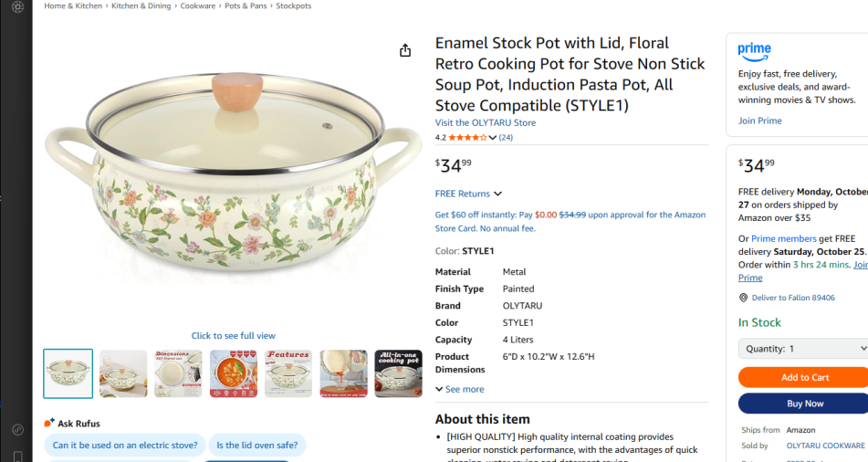Click the Rufus sparkle icon
Image resolution: width=868 pixels, height=462 pixels.
point(49,423)
